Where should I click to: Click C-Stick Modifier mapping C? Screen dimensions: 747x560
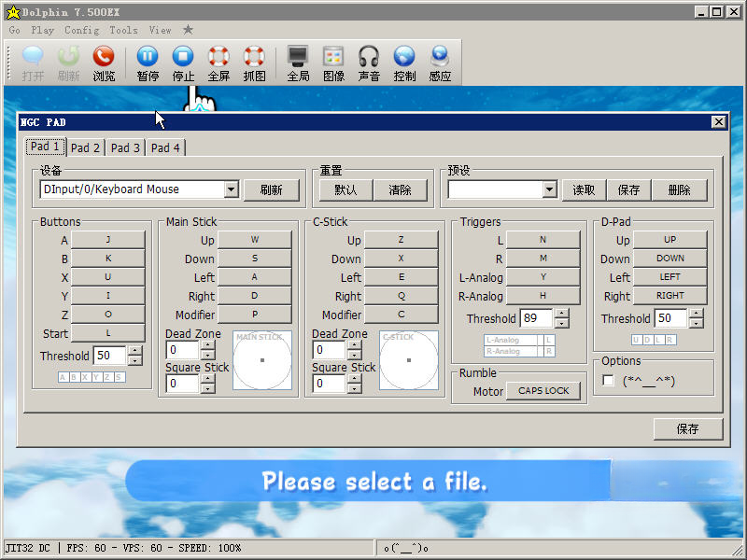coord(402,315)
